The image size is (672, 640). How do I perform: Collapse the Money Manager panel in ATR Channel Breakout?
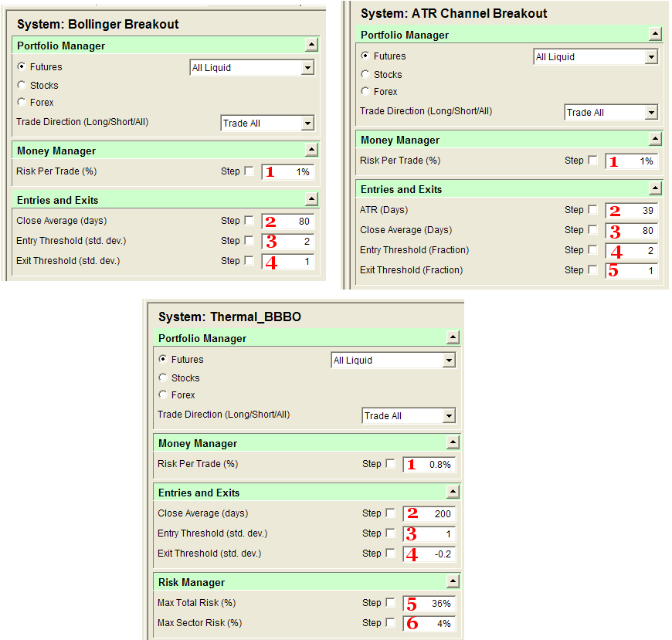[x=657, y=140]
